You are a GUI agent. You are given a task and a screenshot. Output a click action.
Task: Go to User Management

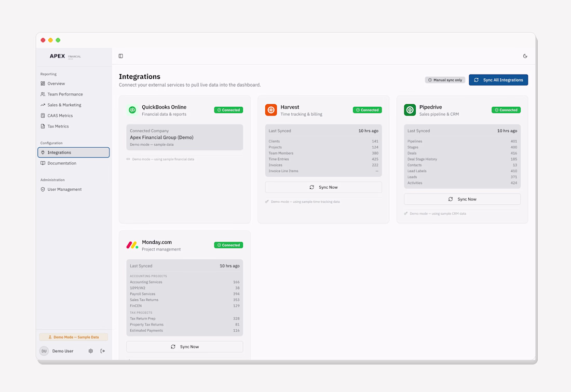pos(64,189)
